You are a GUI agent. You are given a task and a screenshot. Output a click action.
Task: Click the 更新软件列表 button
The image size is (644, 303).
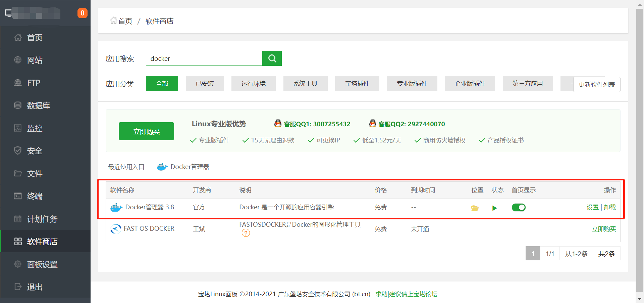[597, 84]
